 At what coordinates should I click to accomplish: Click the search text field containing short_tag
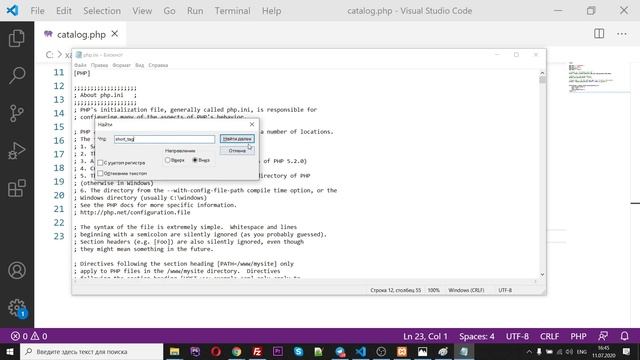coord(164,139)
